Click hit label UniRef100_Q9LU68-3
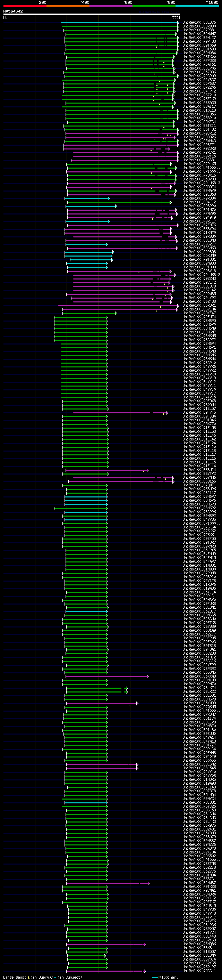Screen dimensions: 222x980 (201, 183)
